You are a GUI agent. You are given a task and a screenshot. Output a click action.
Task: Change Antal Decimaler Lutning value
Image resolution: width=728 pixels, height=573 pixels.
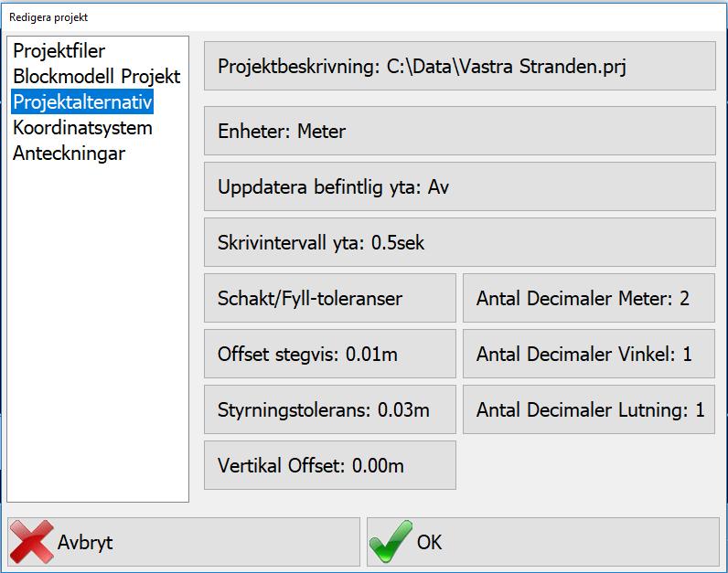(x=589, y=409)
